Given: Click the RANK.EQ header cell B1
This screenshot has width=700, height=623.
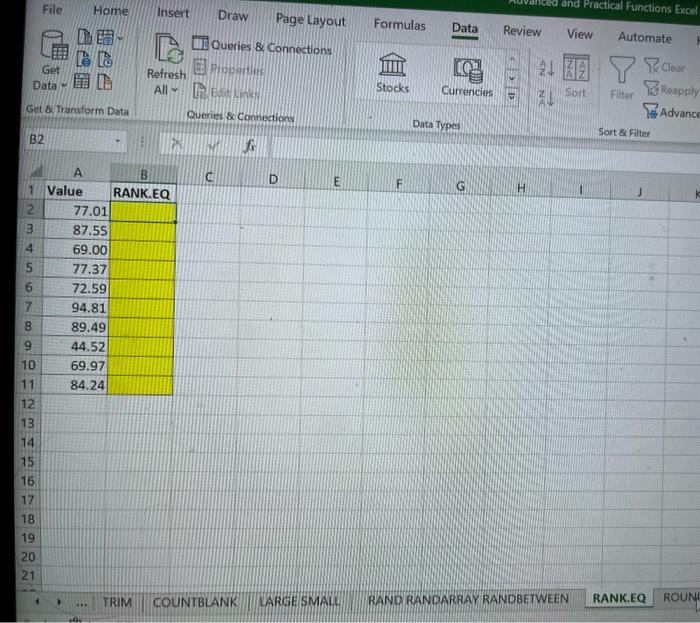Looking at the screenshot, I should tap(143, 193).
